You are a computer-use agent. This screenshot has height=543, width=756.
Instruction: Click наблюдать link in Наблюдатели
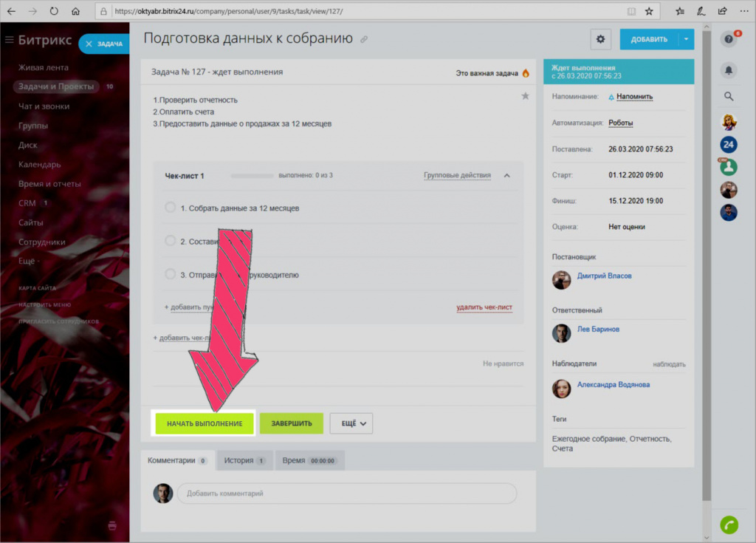coord(669,364)
